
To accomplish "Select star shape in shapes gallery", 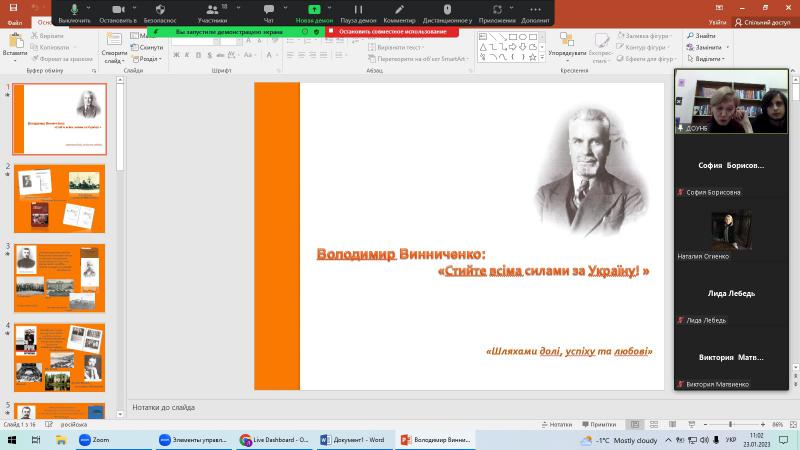I will (x=533, y=57).
